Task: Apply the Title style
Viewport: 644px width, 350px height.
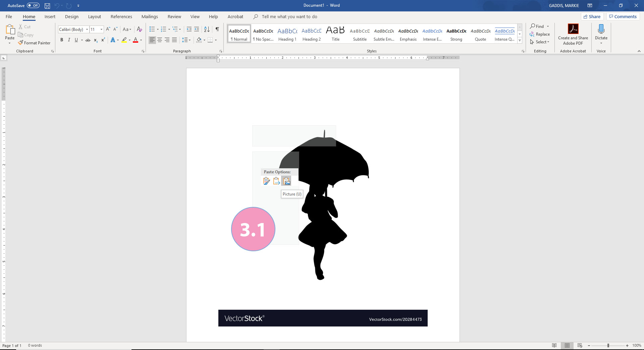Action: point(335,34)
